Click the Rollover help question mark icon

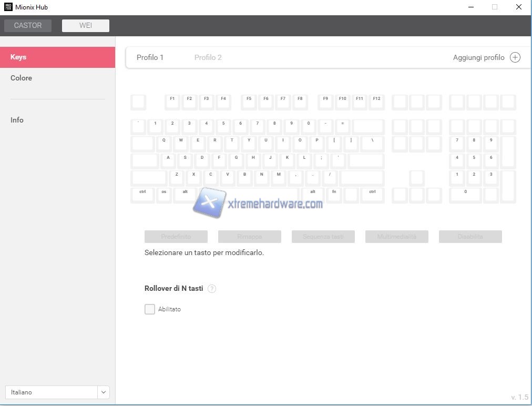point(212,289)
